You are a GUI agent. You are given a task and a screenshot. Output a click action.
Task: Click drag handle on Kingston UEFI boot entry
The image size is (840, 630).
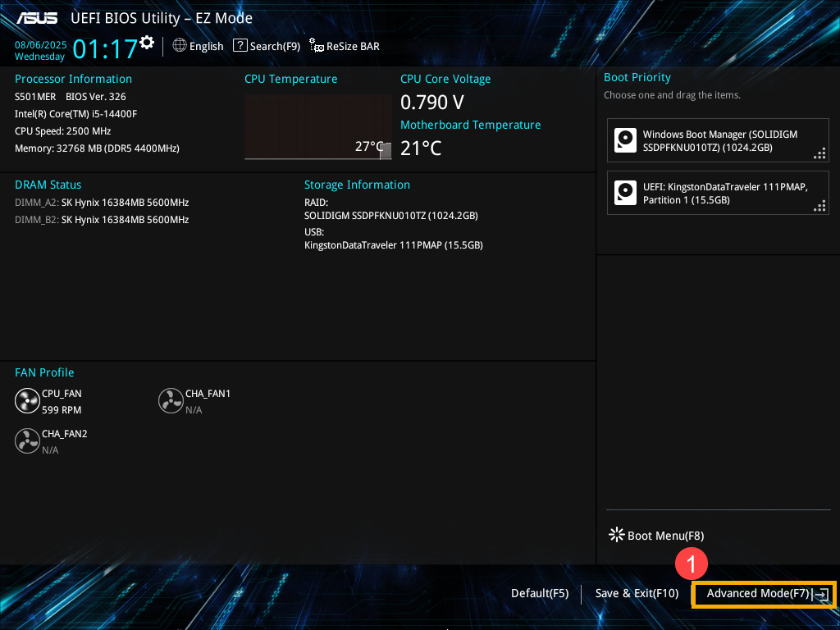click(819, 206)
